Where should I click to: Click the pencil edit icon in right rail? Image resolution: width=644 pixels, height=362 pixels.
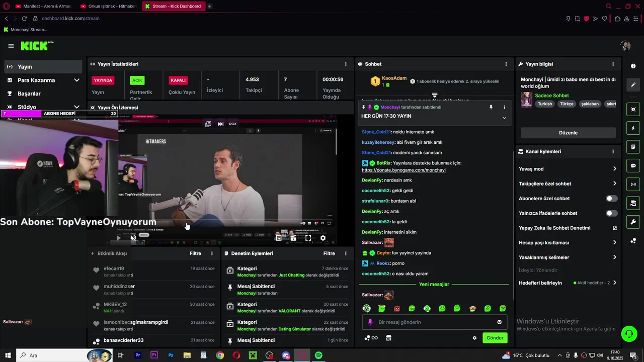point(633,85)
